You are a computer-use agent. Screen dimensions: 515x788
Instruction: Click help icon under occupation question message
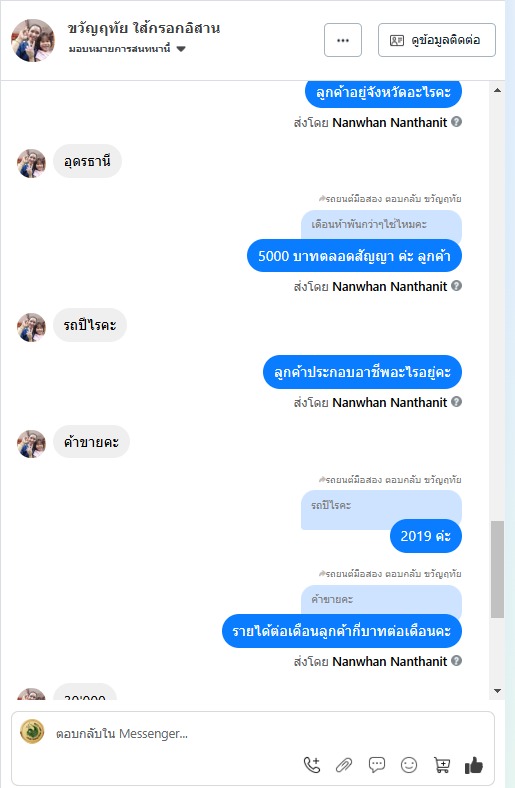pyautogui.click(x=456, y=402)
